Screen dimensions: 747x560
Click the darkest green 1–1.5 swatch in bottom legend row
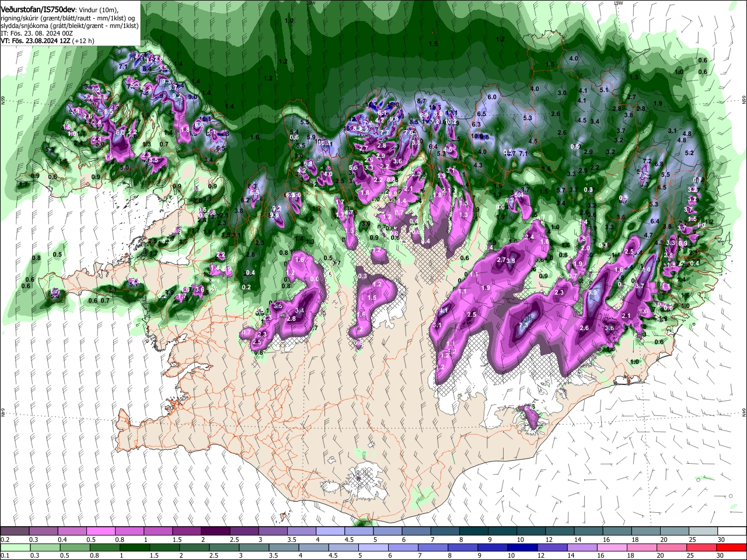[x=135, y=547]
